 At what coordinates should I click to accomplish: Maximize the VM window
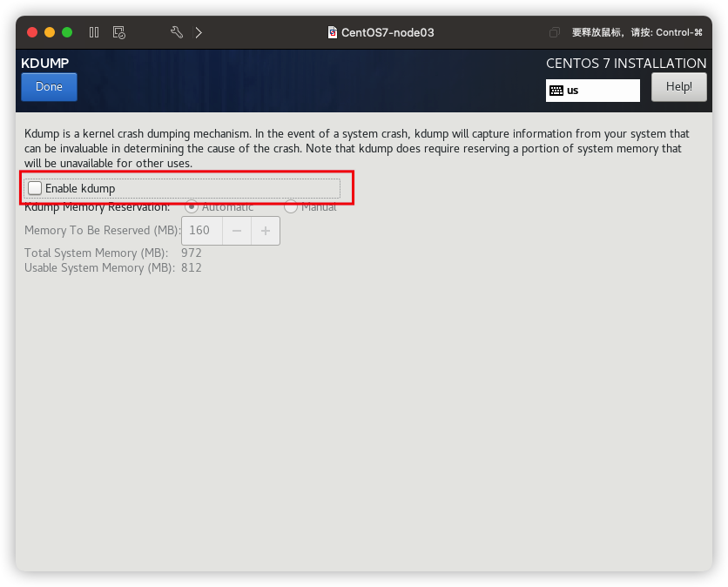pyautogui.click(x=67, y=32)
